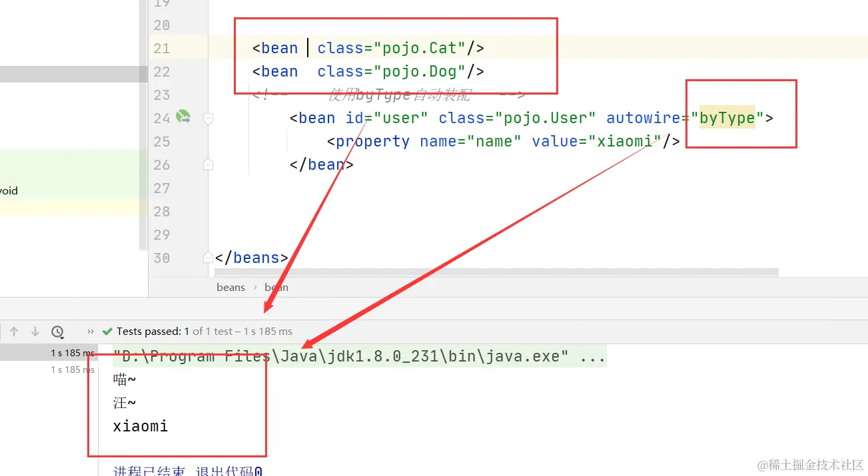Click the "pojo.Cat" class value
The image size is (868, 476).
pos(420,48)
